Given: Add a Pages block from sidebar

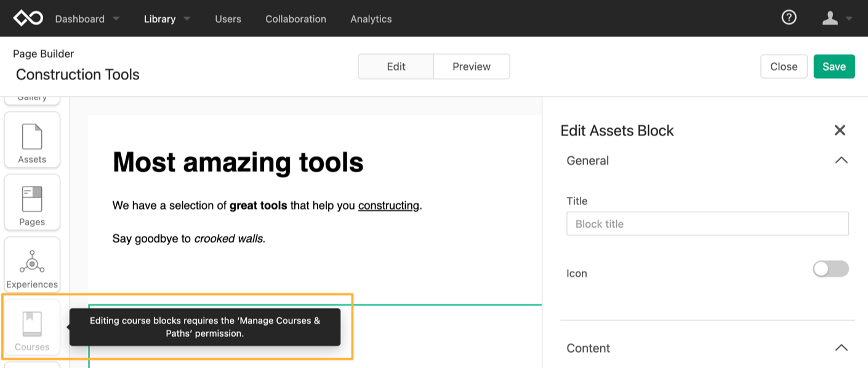Looking at the screenshot, I should (32, 202).
